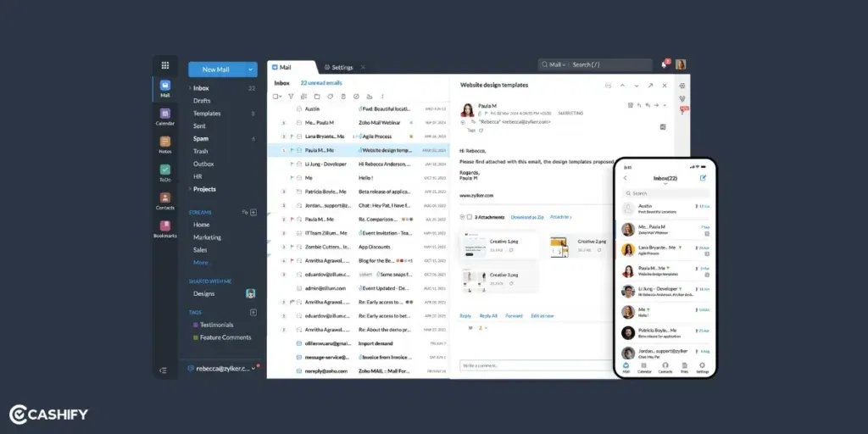Toggle the select-all emails checkbox
This screenshot has width=868, height=434.
pyautogui.click(x=276, y=97)
